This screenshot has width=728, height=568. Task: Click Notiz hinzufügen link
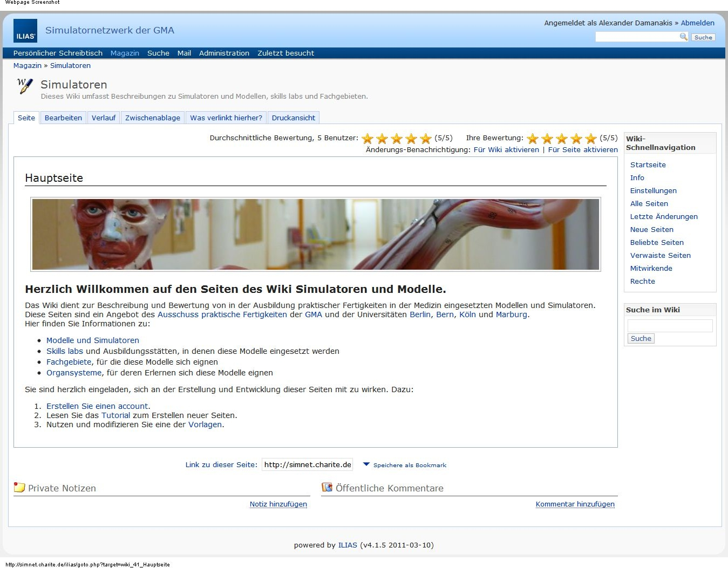[x=278, y=504]
